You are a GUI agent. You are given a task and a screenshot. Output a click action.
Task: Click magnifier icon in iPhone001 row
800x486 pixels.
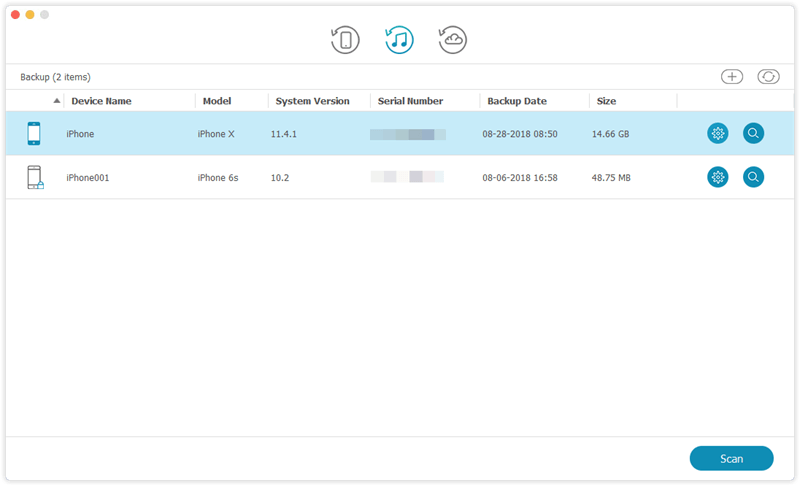(x=754, y=177)
